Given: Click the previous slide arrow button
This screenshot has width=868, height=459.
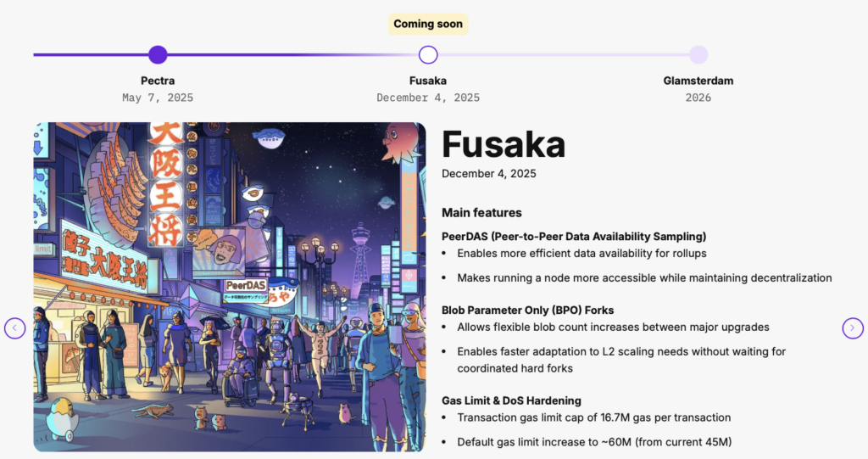Looking at the screenshot, I should tap(15, 328).
